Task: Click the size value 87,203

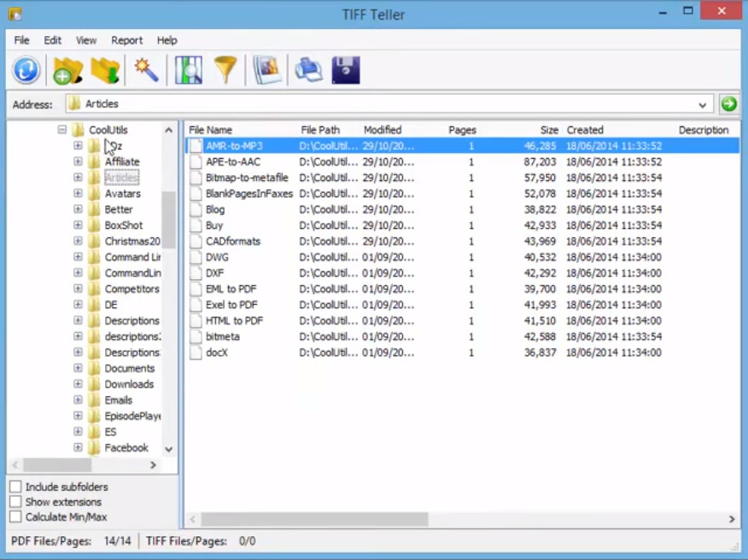Action: point(540,161)
